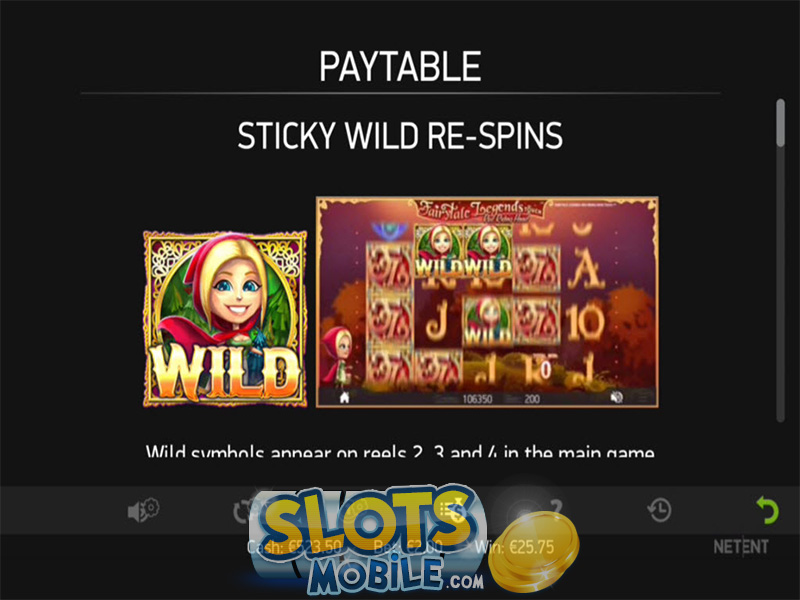Click the Win €25.75 display
This screenshot has width=800, height=600.
click(514, 547)
